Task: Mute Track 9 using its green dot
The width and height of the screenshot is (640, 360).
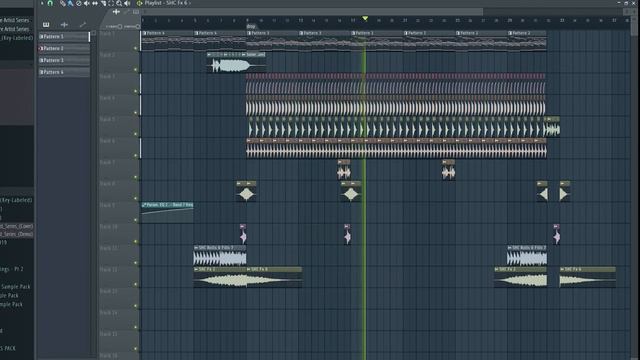Action: [136, 220]
